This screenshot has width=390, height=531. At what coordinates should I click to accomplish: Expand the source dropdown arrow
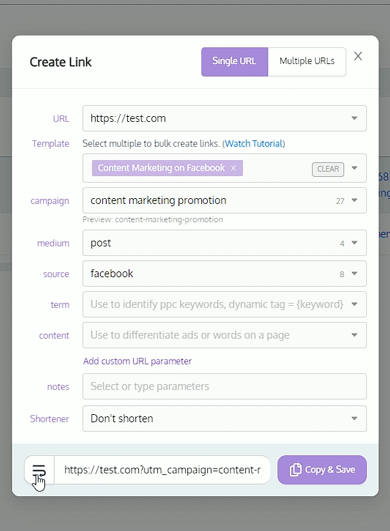tap(354, 274)
